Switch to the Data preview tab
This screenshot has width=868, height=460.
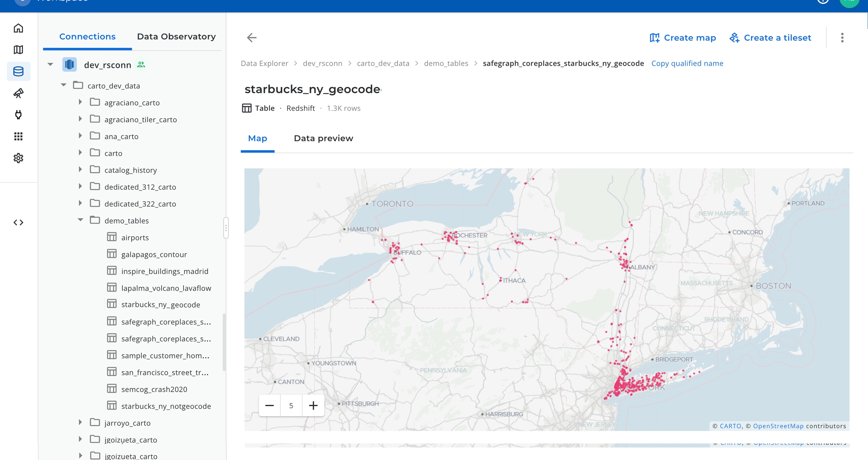323,139
